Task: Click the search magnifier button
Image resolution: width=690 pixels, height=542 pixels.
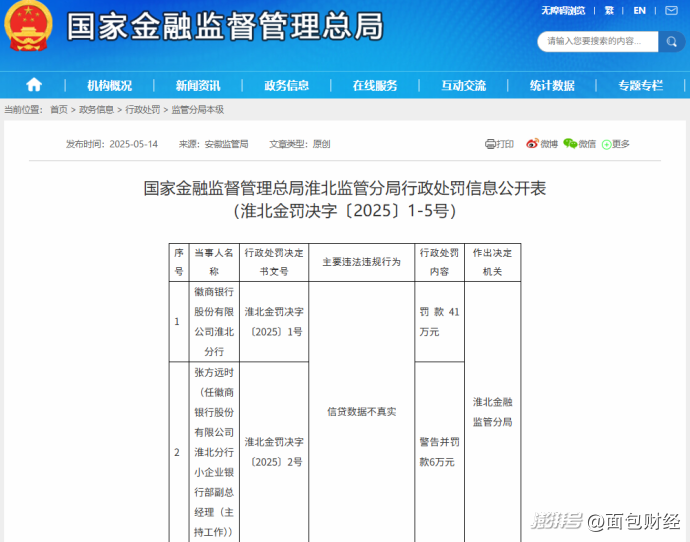Action: [x=672, y=41]
